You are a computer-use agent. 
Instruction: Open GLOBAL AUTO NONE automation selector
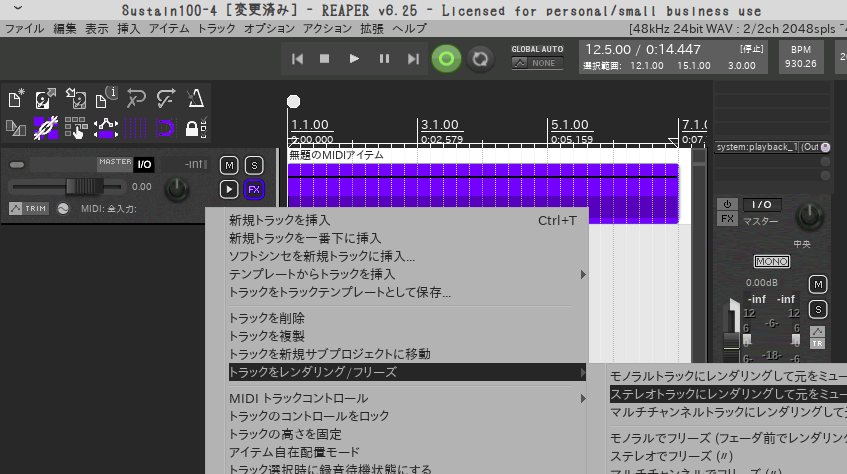(537, 63)
